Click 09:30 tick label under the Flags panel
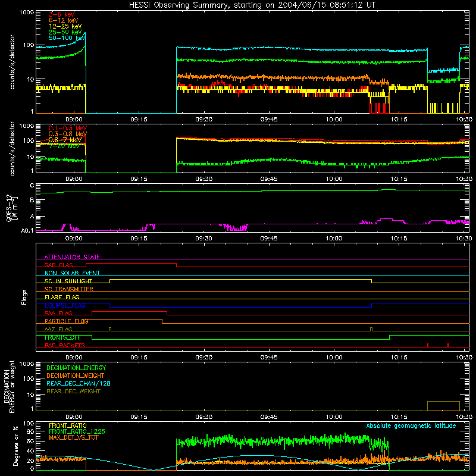The image size is (476, 476). point(203,358)
